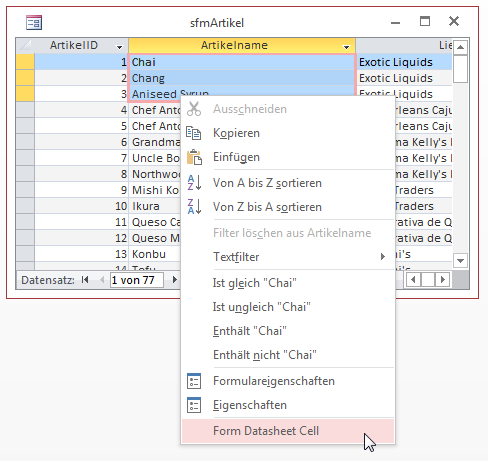Click Exotic Liquids cell in row 1

pyautogui.click(x=404, y=62)
